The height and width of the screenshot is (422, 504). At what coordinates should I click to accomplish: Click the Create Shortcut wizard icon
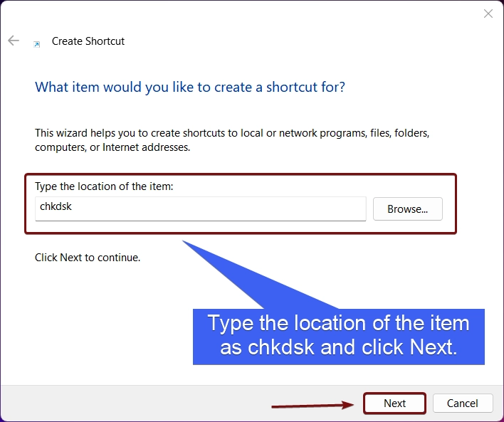point(36,44)
